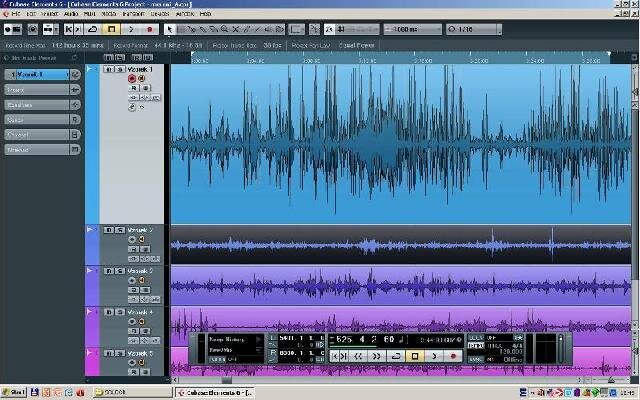640x400 pixels.
Task: Click the Windows Start button
Action: 13,392
